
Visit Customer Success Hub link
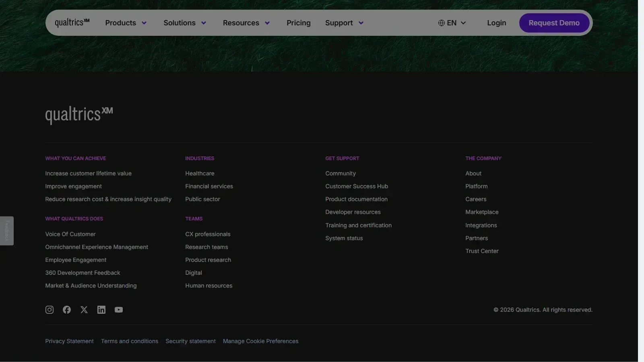357,186
